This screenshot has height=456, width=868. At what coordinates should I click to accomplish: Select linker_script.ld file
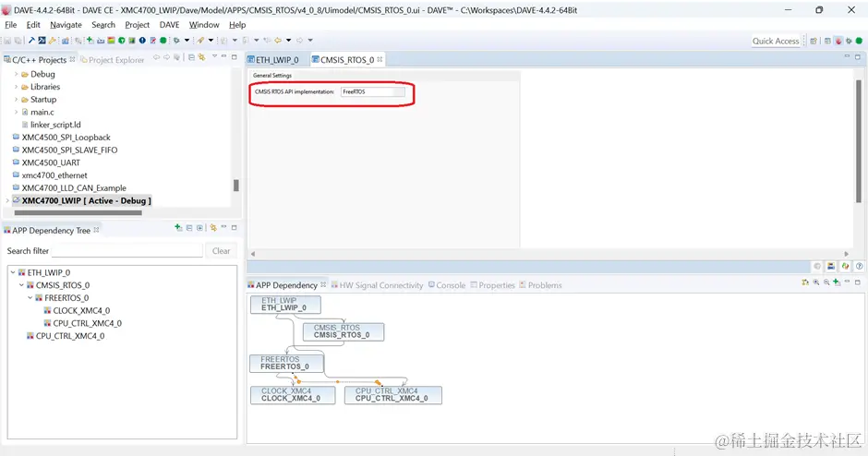pyautogui.click(x=55, y=125)
